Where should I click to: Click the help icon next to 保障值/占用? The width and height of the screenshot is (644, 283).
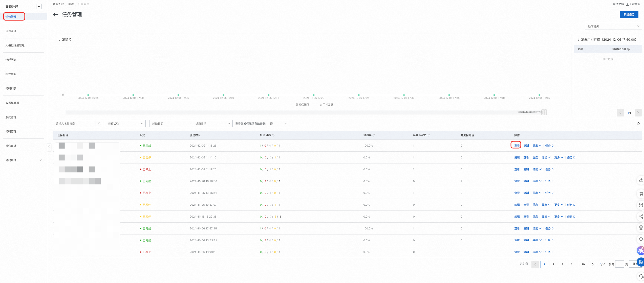[628, 49]
